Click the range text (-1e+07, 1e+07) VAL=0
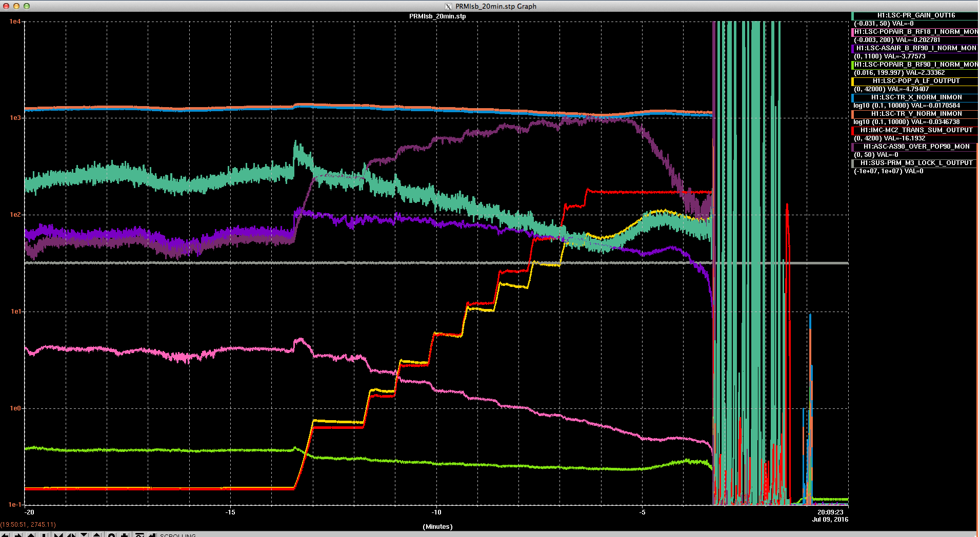Screen dimensions: 980x537 [x=888, y=171]
